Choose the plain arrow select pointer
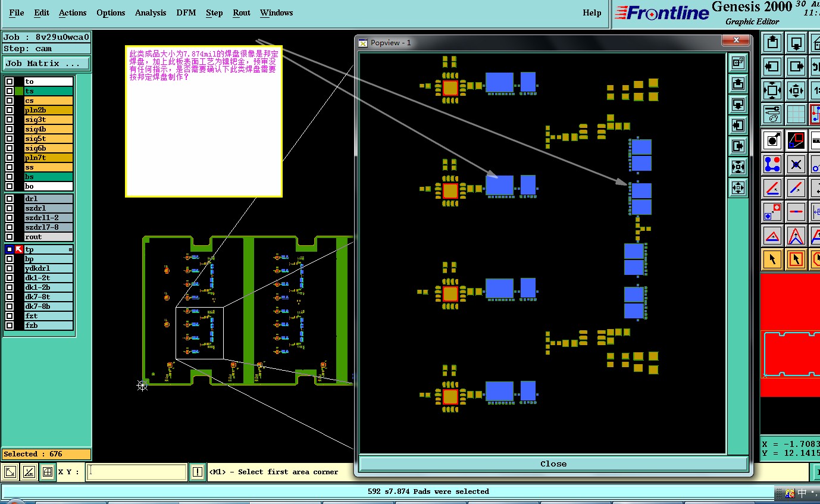The image size is (820, 504). coord(772,259)
